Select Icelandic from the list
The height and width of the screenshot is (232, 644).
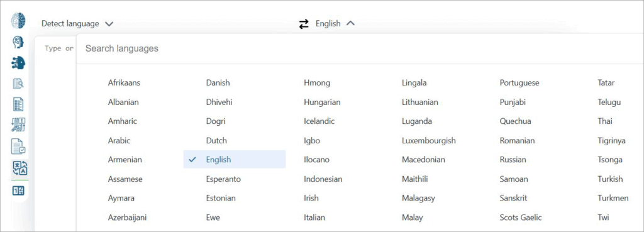pyautogui.click(x=319, y=121)
